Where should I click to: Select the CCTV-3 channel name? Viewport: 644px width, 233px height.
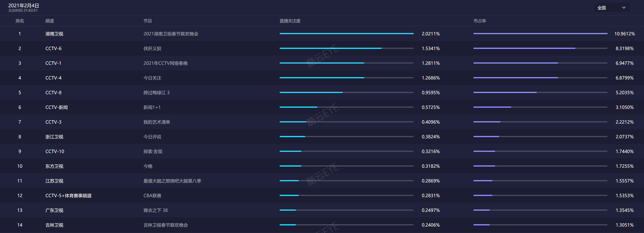53,122
